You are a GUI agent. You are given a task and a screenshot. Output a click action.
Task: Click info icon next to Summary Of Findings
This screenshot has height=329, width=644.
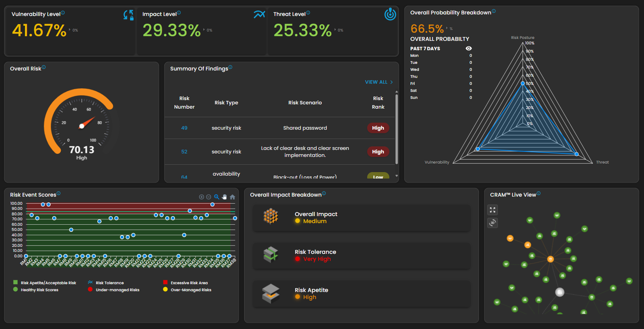(x=231, y=67)
